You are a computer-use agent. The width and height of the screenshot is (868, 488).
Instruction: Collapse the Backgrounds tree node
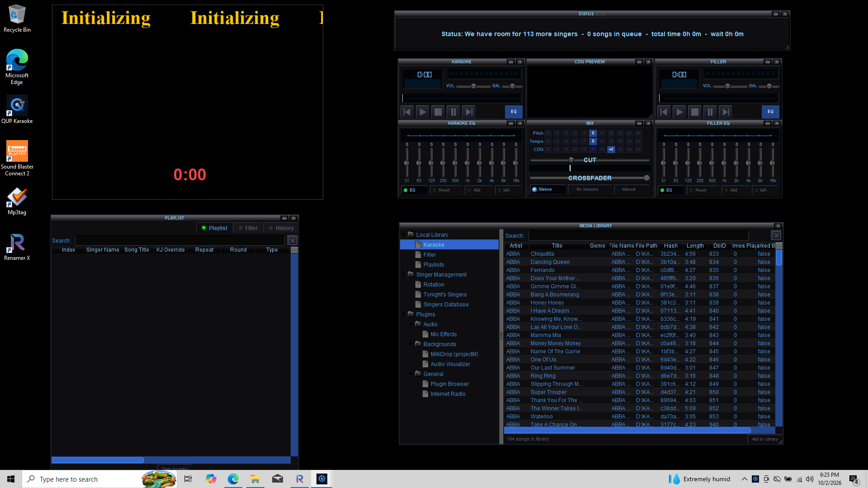(x=411, y=344)
